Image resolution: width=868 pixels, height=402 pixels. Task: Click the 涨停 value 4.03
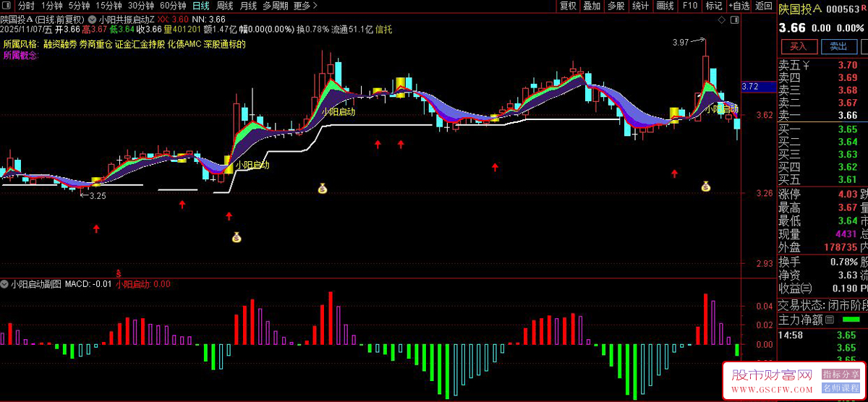847,194
